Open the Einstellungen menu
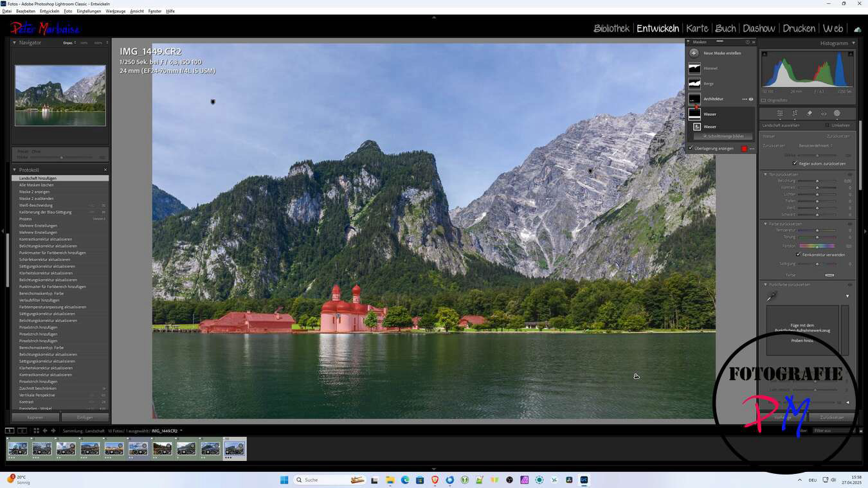Viewport: 868px width, 488px height. 89,11
